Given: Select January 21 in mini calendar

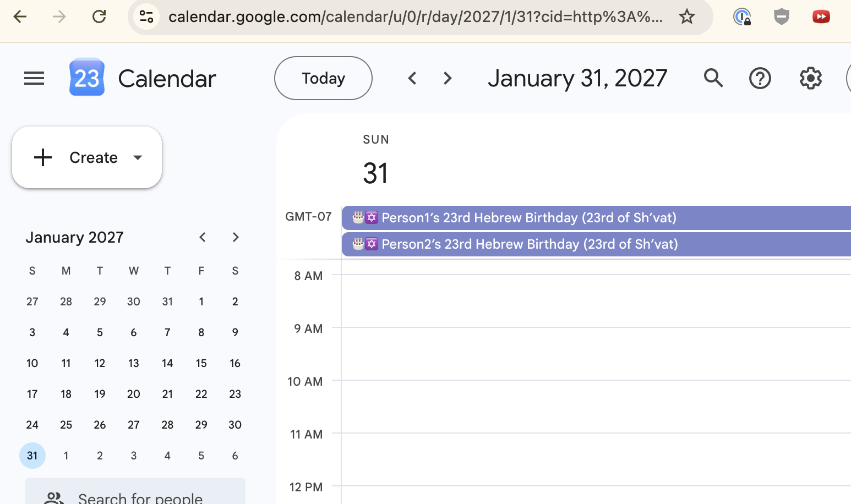Looking at the screenshot, I should pyautogui.click(x=167, y=394).
